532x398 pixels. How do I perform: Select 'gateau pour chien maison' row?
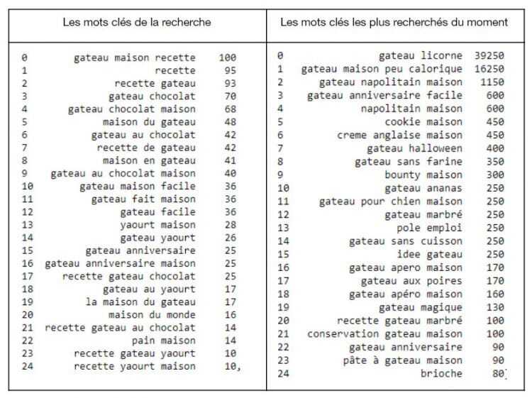pos(390,201)
